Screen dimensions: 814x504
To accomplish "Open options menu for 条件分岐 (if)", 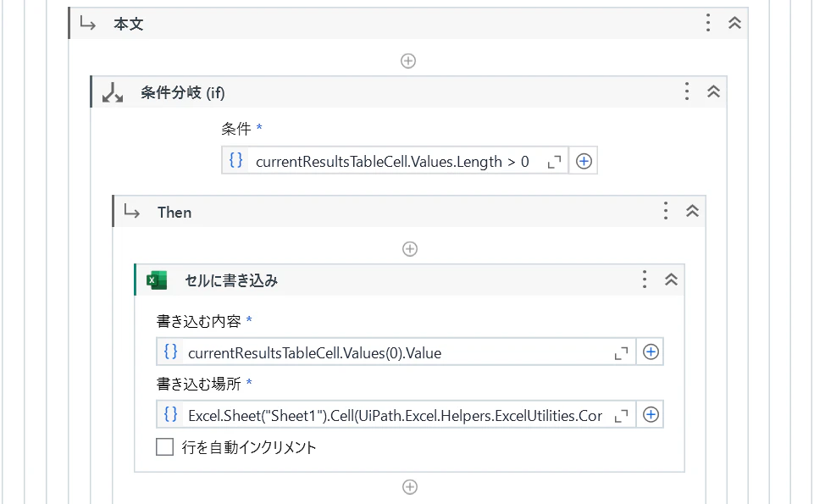I will tap(687, 91).
